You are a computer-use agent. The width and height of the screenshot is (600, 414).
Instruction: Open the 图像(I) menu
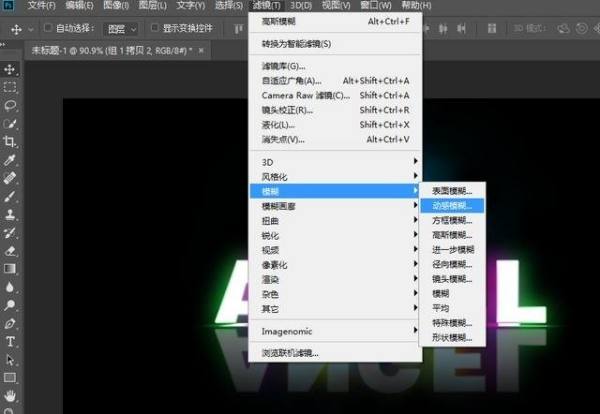116,5
